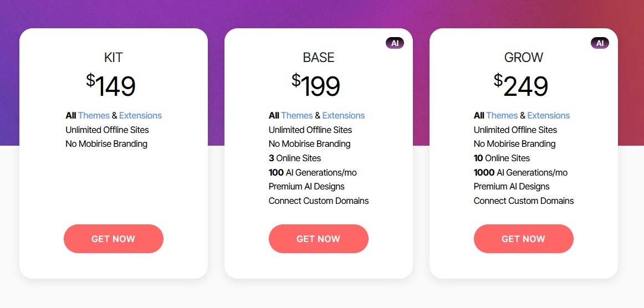Screen dimensions: 644x308
Task: Open Themes link in GROW card
Action: click(502, 116)
